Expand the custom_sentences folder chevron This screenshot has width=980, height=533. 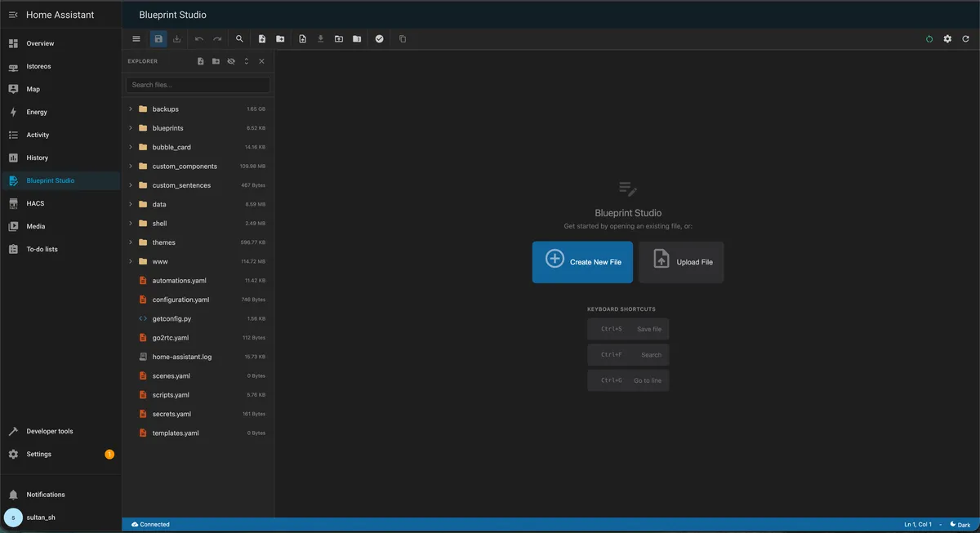(131, 185)
